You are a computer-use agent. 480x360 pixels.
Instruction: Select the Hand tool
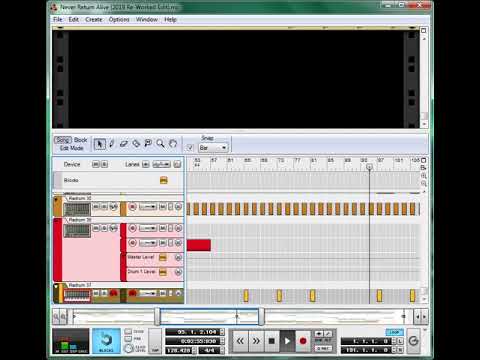tap(173, 144)
